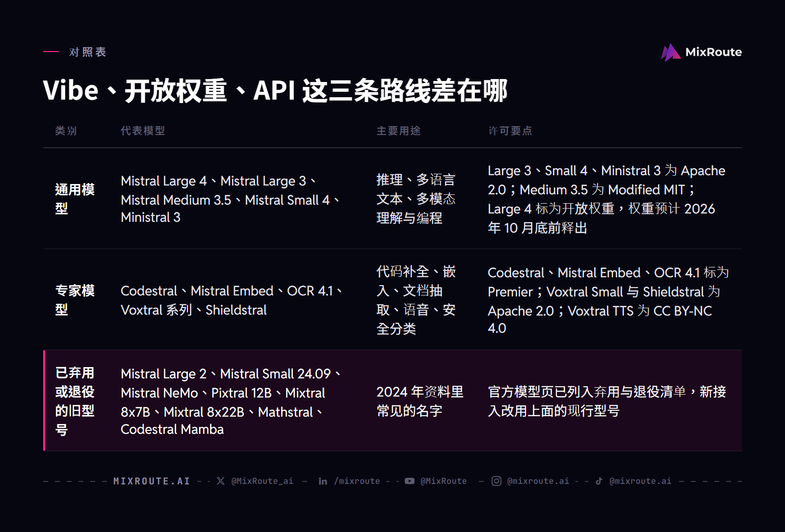Screen dimensions: 785x532
Task: Click the 对照表 section label
Action: click(x=88, y=52)
